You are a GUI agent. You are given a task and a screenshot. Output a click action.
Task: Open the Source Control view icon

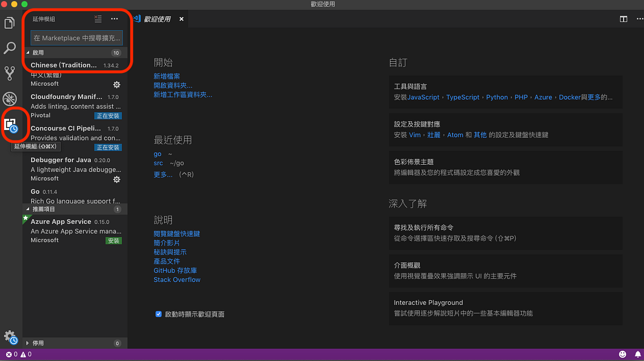(x=10, y=73)
